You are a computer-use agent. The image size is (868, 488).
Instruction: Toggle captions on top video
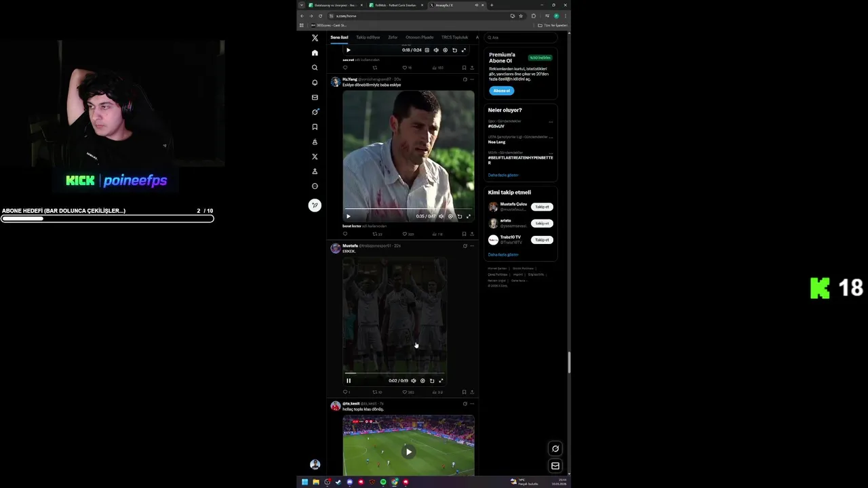(427, 50)
